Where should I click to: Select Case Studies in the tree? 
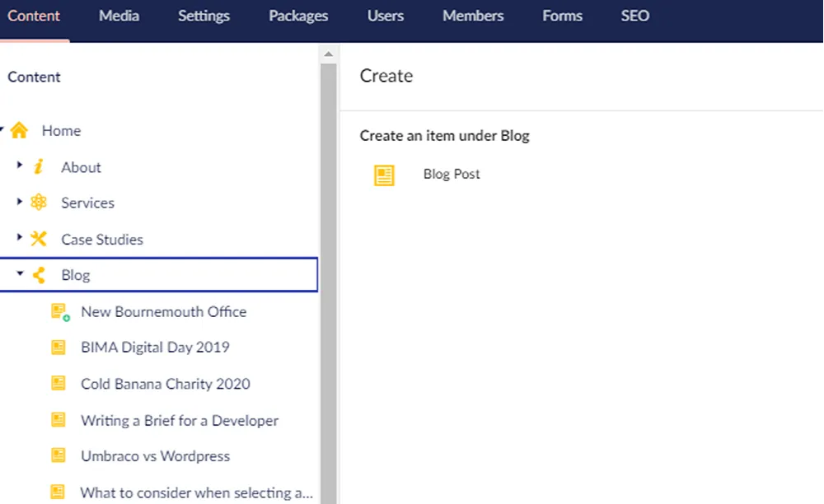(x=102, y=240)
